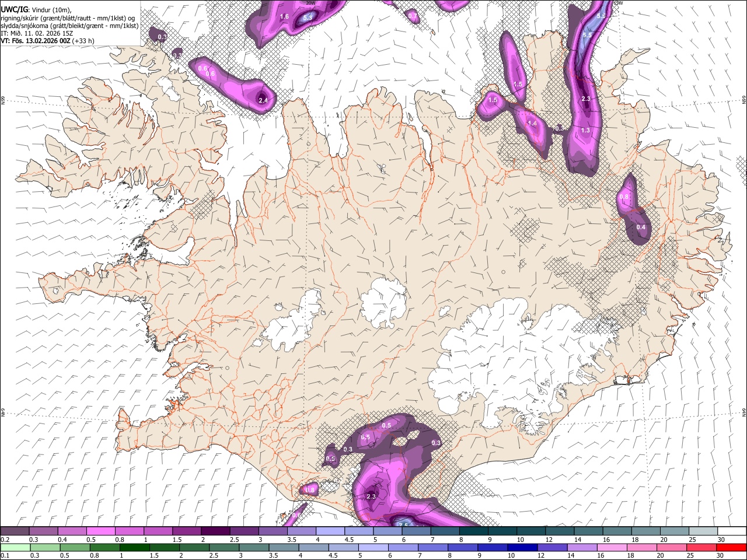The image size is (747, 560).
Task: Pick the top-scale dark purple swatch from 2 to 2.5
Action: pos(215,531)
